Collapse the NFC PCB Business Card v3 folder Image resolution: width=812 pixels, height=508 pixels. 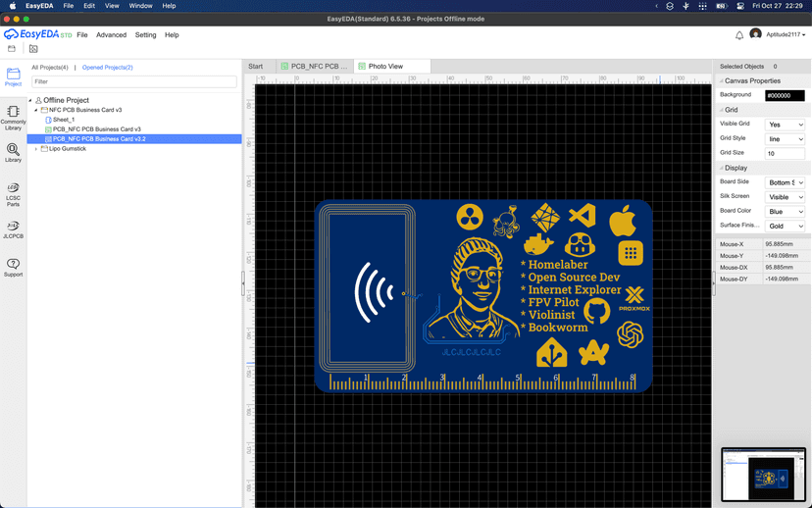coord(36,110)
